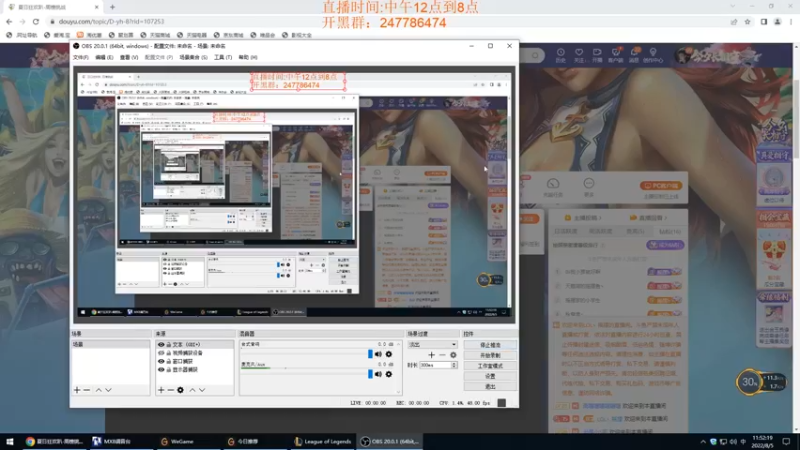Add a new source with plus icon
Screen dimensions: 800x450
161,390
